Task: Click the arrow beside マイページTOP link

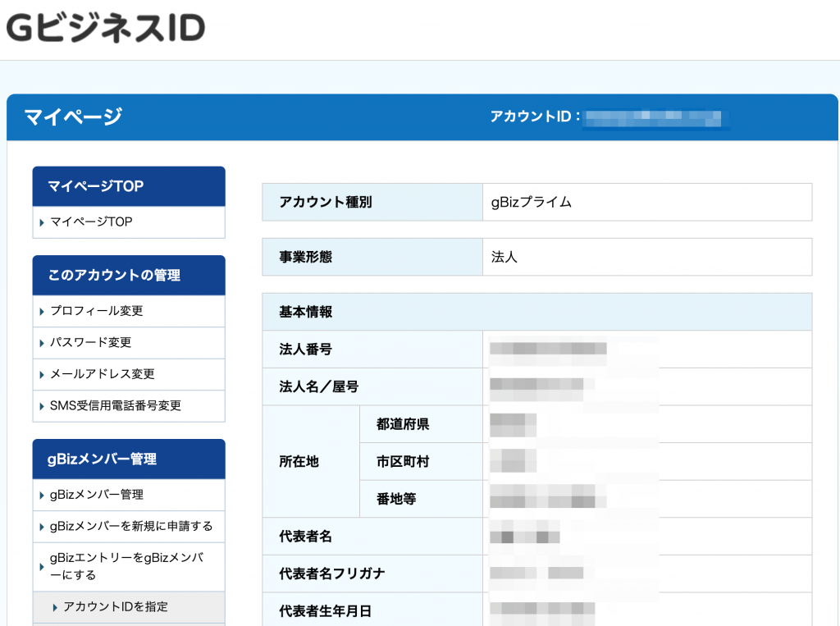Action: pos(42,222)
